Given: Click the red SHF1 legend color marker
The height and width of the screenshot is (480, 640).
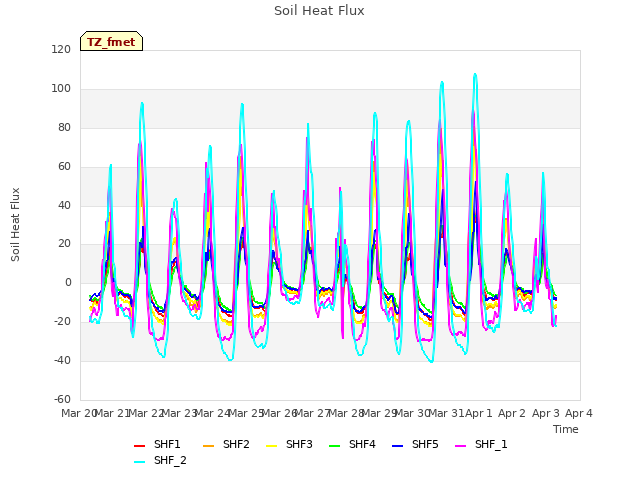Looking at the screenshot, I should [x=140, y=446].
